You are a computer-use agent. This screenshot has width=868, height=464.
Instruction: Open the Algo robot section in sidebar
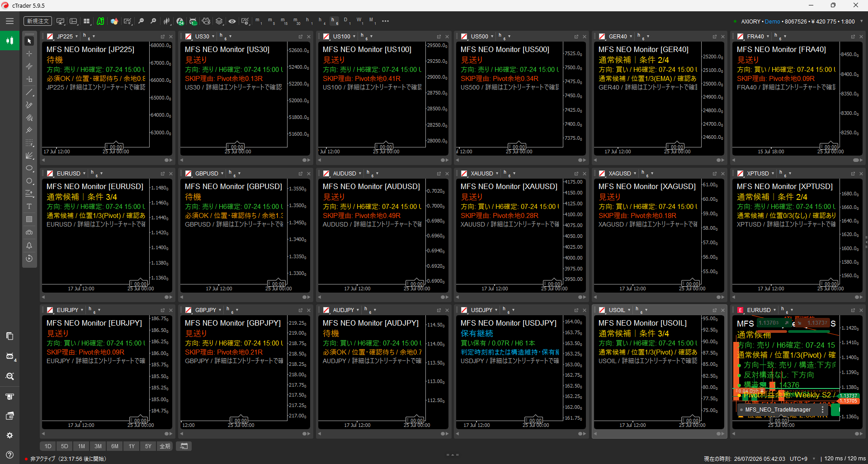coord(9,356)
